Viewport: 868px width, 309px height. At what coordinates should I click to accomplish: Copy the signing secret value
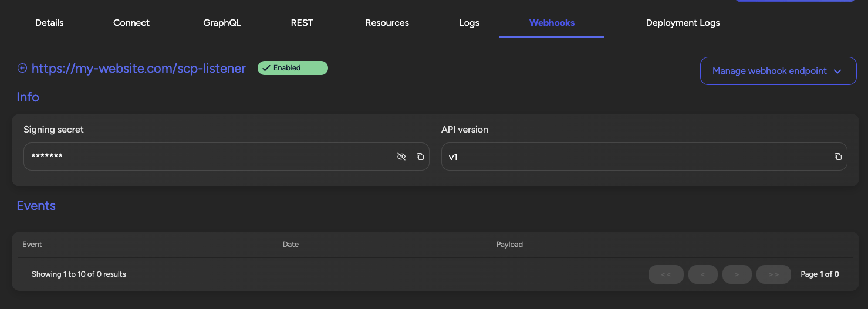tap(420, 157)
